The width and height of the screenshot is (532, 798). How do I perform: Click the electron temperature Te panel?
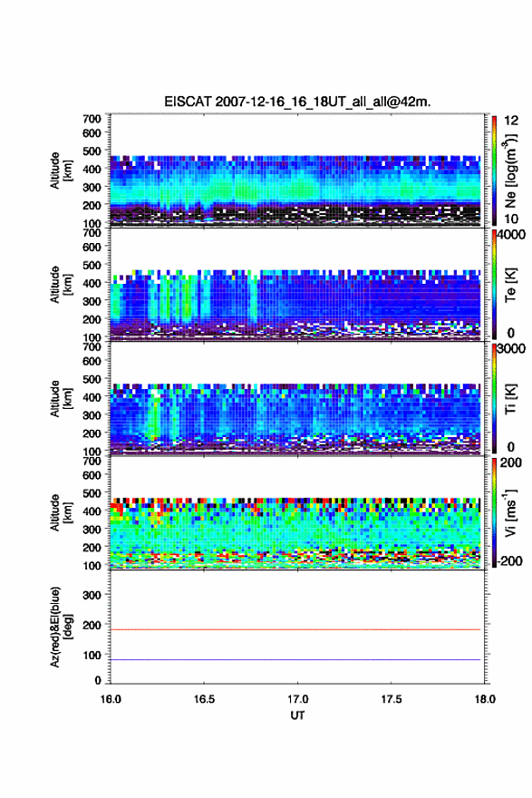tap(297, 285)
